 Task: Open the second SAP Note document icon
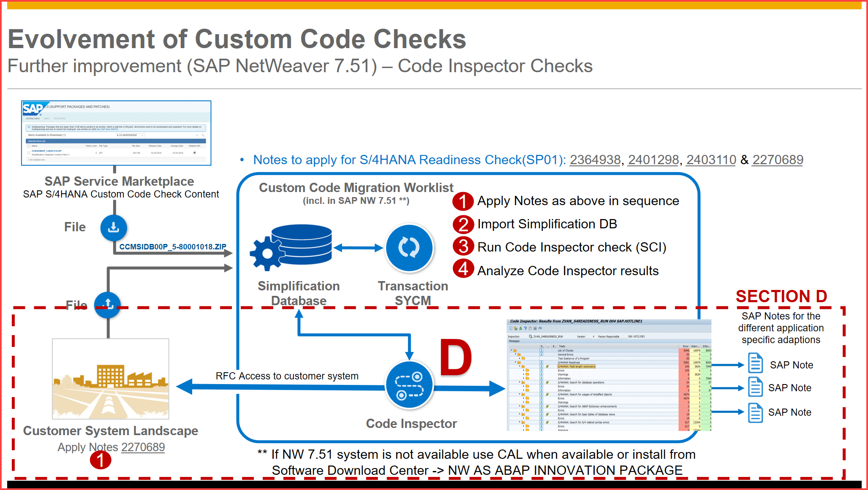755,387
